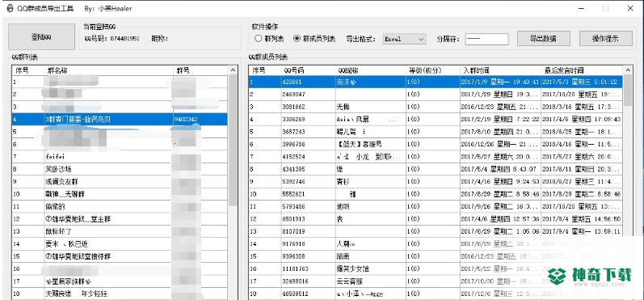Select member with nickname 云云客服
Screen dimensions: 644x300
coord(436,281)
